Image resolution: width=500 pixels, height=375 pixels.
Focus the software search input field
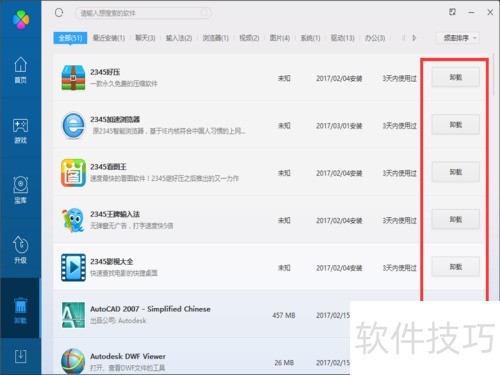pos(143,13)
